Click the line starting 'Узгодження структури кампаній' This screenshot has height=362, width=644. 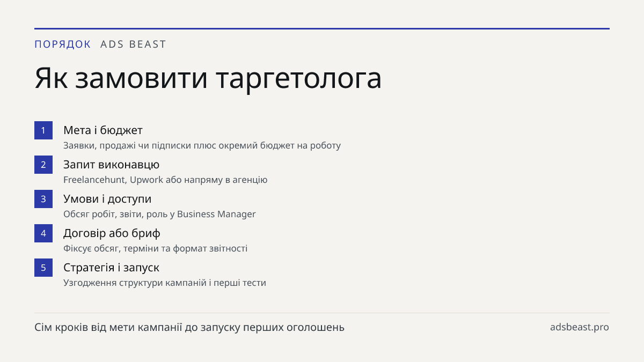pyautogui.click(x=165, y=283)
